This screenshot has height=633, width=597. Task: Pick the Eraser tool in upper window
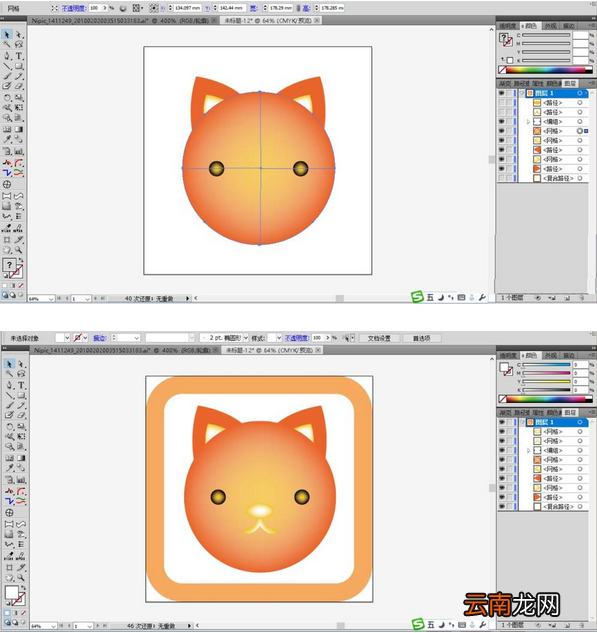click(19, 86)
